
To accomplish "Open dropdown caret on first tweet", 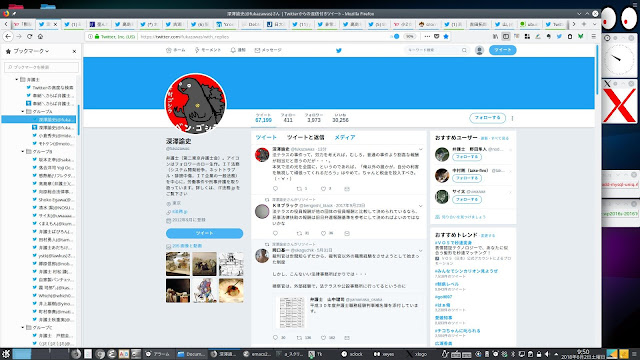I will [x=420, y=149].
